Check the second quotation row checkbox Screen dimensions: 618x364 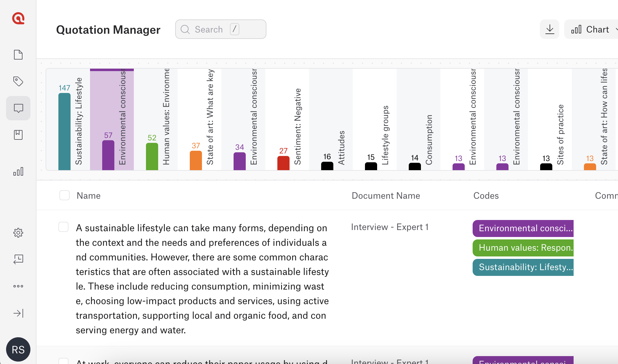(63, 361)
